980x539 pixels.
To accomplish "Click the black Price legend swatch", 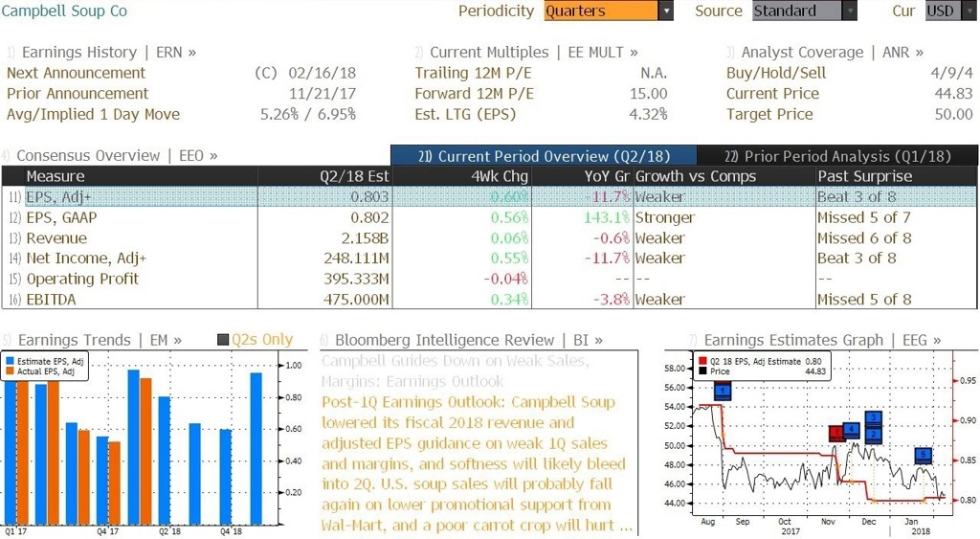I will 702,371.
